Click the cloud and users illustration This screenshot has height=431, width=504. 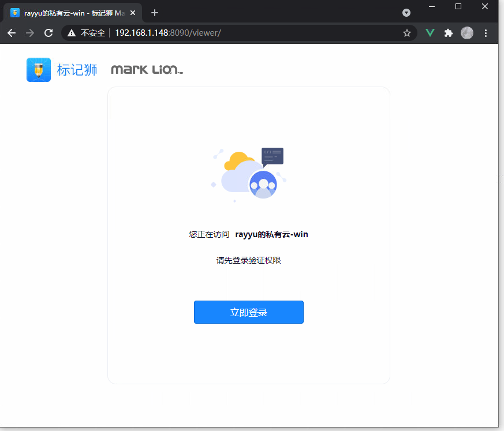(x=249, y=174)
